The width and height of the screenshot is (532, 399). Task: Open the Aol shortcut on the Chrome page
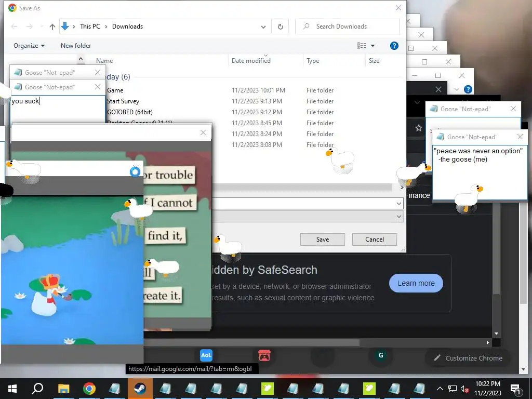tap(206, 355)
